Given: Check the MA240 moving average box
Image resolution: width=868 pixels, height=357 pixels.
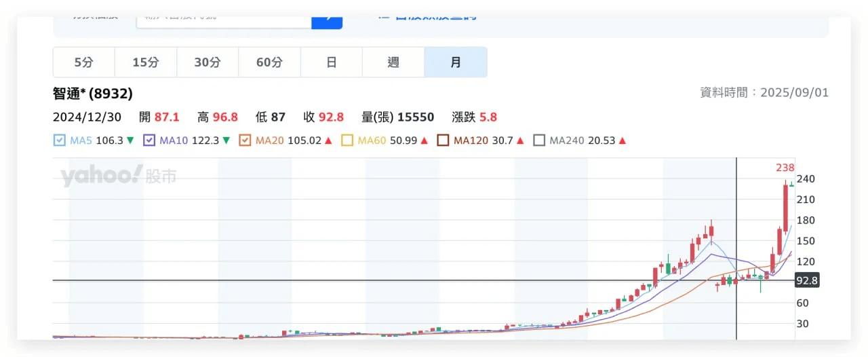Looking at the screenshot, I should [x=539, y=140].
